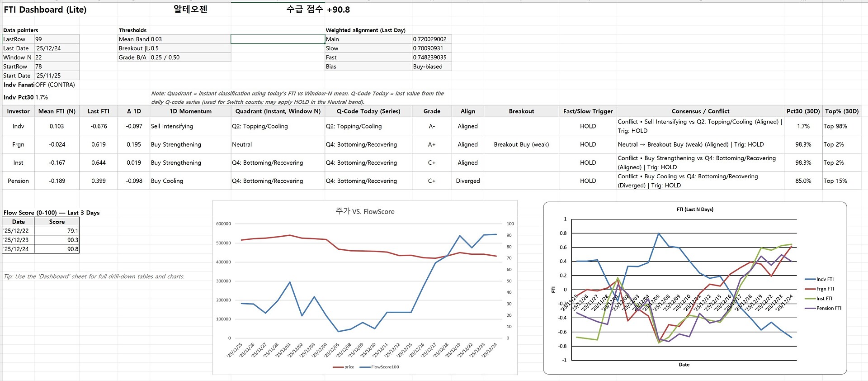The height and width of the screenshot is (381, 868).
Task: Click the Buy-biased Bias value cell
Action: coord(431,67)
